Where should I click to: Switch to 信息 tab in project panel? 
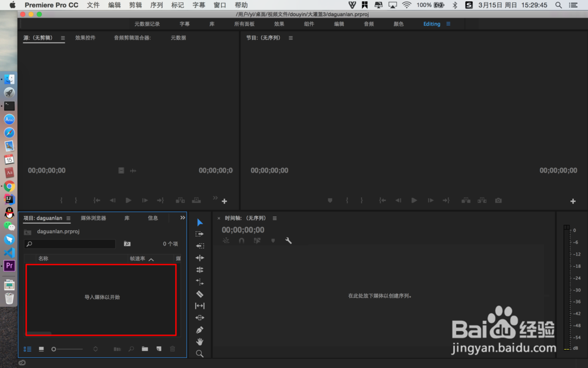tap(153, 218)
